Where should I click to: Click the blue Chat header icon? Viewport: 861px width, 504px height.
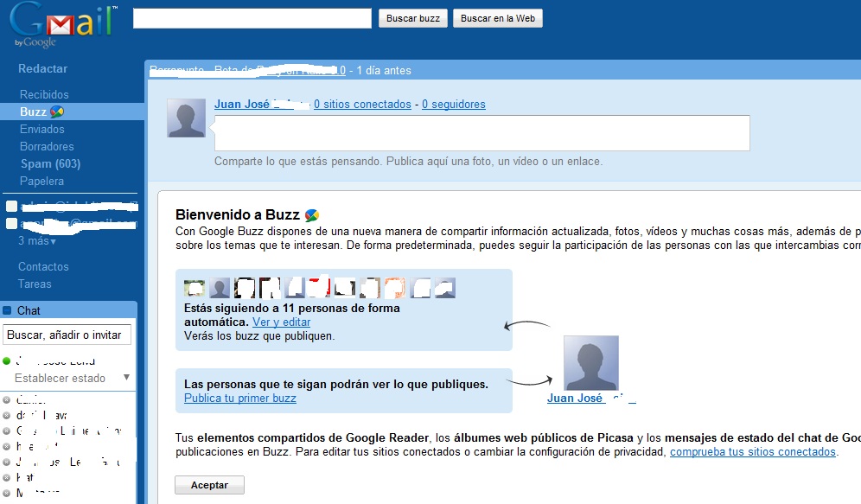7,310
